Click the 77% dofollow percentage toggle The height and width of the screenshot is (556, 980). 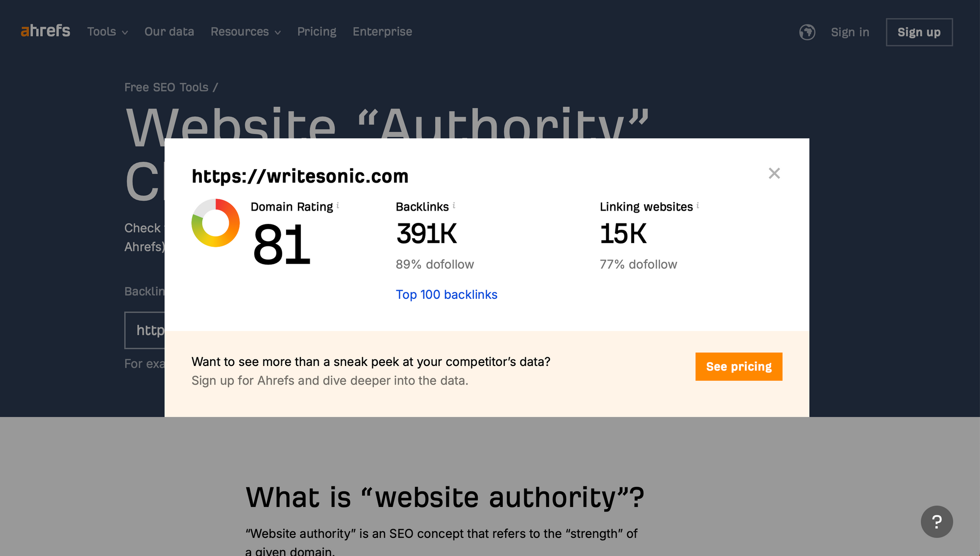(x=637, y=263)
